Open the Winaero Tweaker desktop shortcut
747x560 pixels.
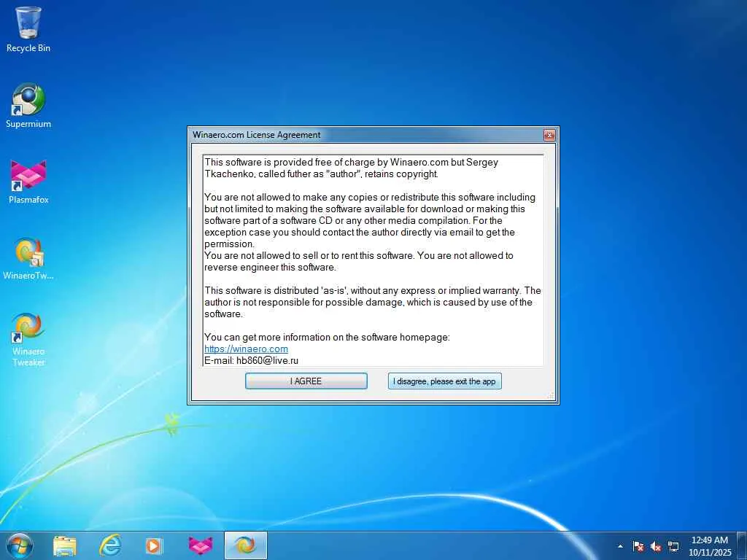coord(28,339)
